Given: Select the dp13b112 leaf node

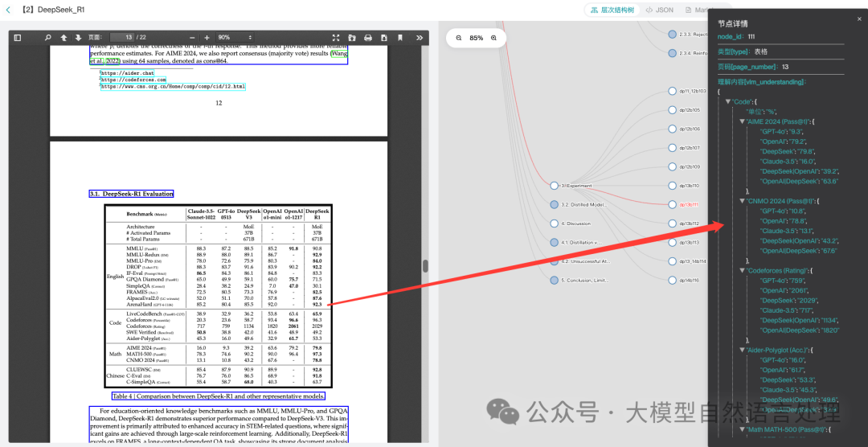Looking at the screenshot, I should pos(673,223).
